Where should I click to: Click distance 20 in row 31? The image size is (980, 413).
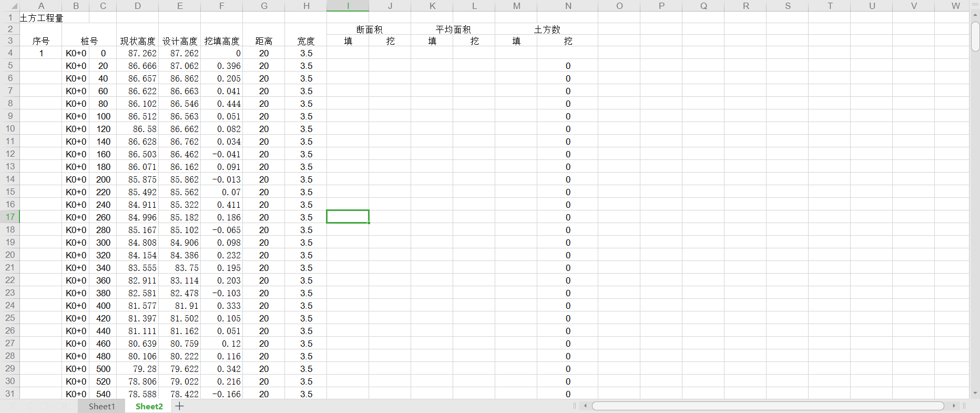pos(264,394)
